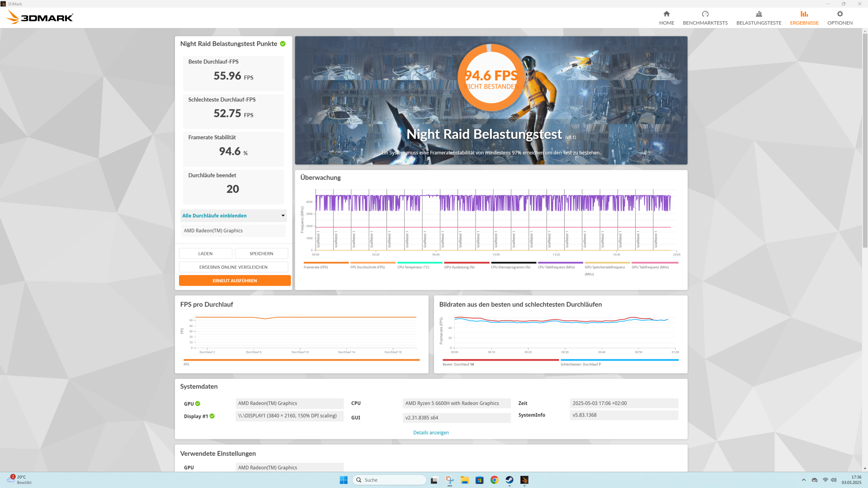
Task: Click the OneDrive cloud tray icon
Action: 815,480
